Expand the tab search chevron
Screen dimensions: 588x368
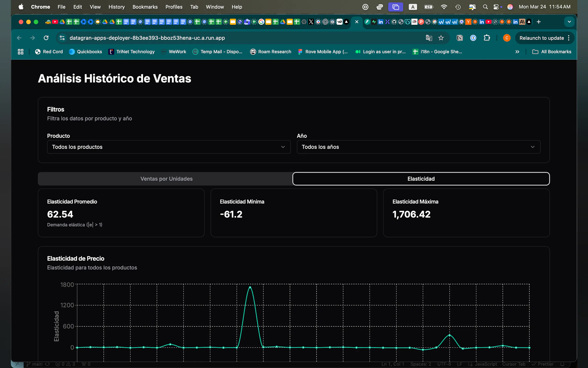pyautogui.click(x=569, y=22)
